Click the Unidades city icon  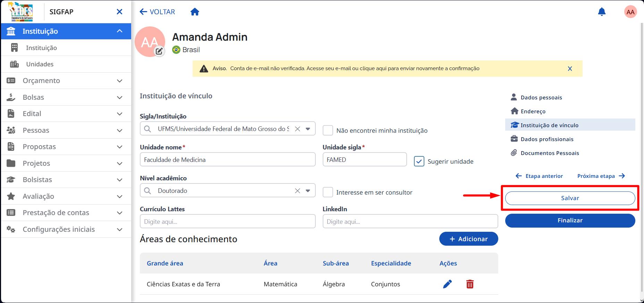(14, 64)
